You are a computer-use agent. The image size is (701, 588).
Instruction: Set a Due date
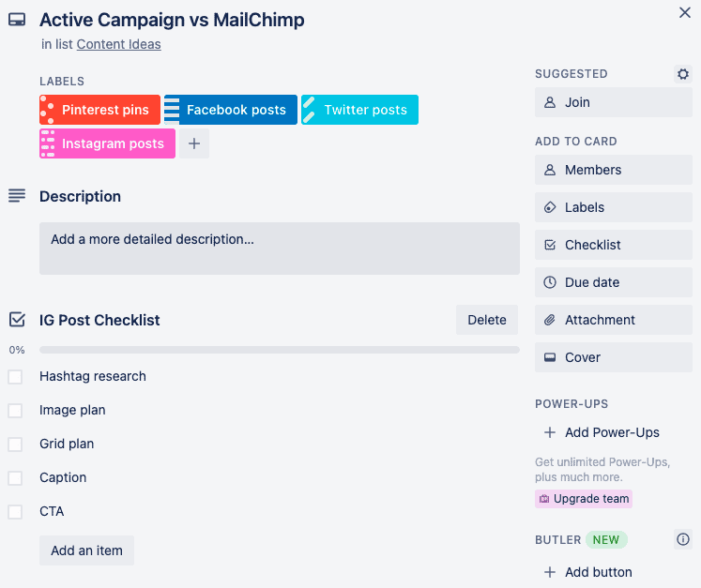(x=614, y=282)
